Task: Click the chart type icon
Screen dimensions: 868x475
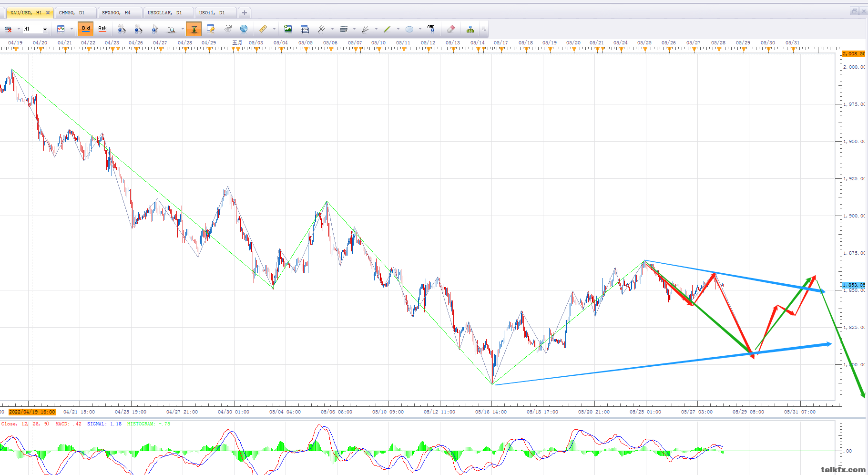Action: (x=61, y=29)
